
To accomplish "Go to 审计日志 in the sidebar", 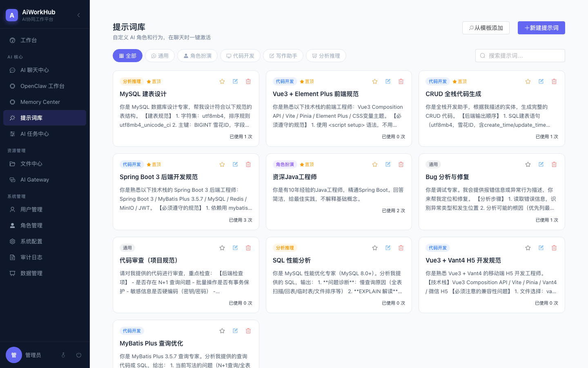I will click(x=45, y=257).
